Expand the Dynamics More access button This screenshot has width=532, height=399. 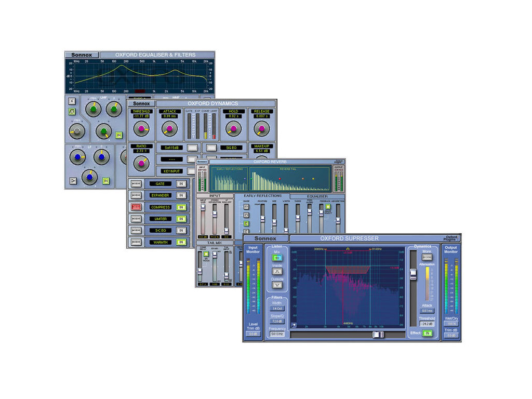427,257
